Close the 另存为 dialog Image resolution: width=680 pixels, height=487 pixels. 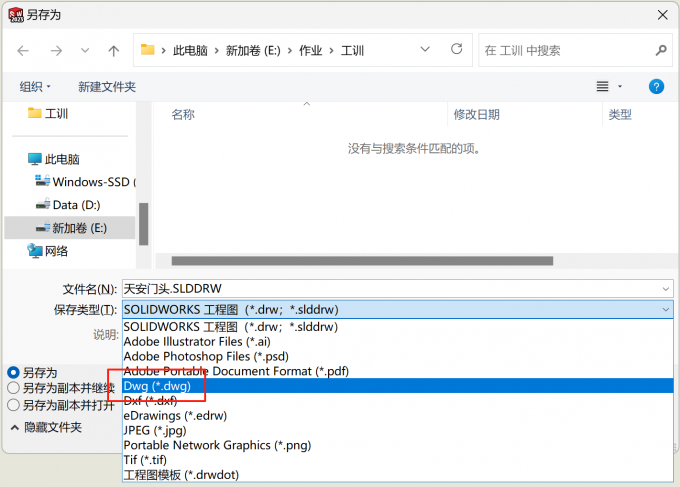[662, 15]
